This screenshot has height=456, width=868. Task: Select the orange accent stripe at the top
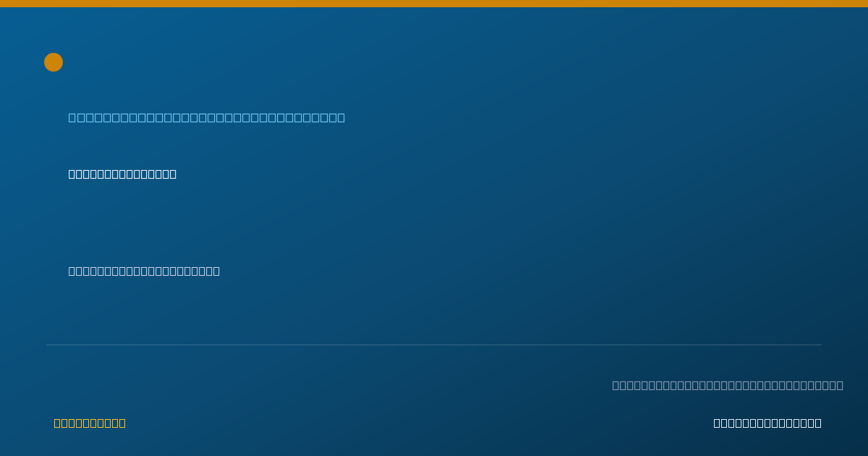click(434, 4)
